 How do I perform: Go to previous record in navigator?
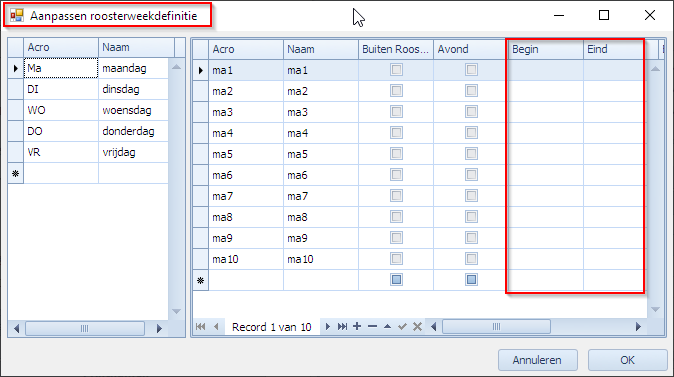pos(216,327)
